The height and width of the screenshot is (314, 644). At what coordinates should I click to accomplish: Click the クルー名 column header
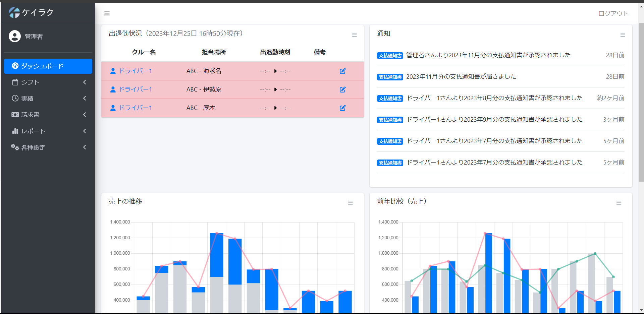click(144, 52)
